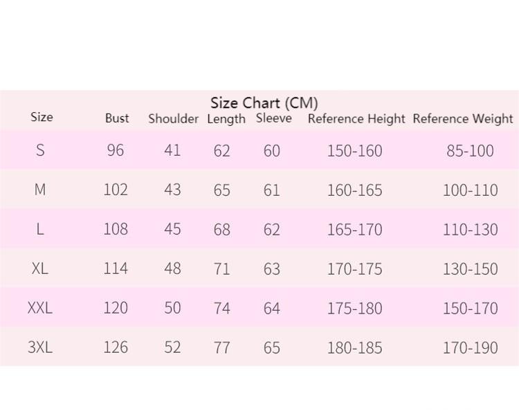Click the XXL size row label

tap(40, 308)
